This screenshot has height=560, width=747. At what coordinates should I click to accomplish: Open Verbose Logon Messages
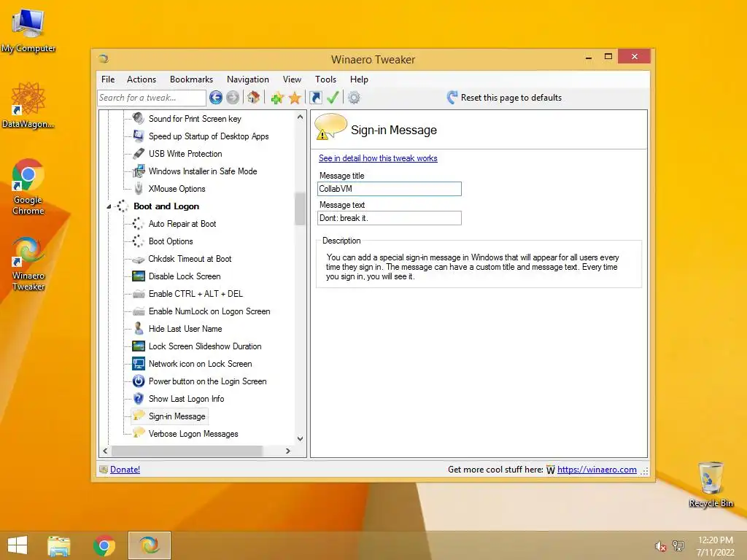(x=193, y=434)
